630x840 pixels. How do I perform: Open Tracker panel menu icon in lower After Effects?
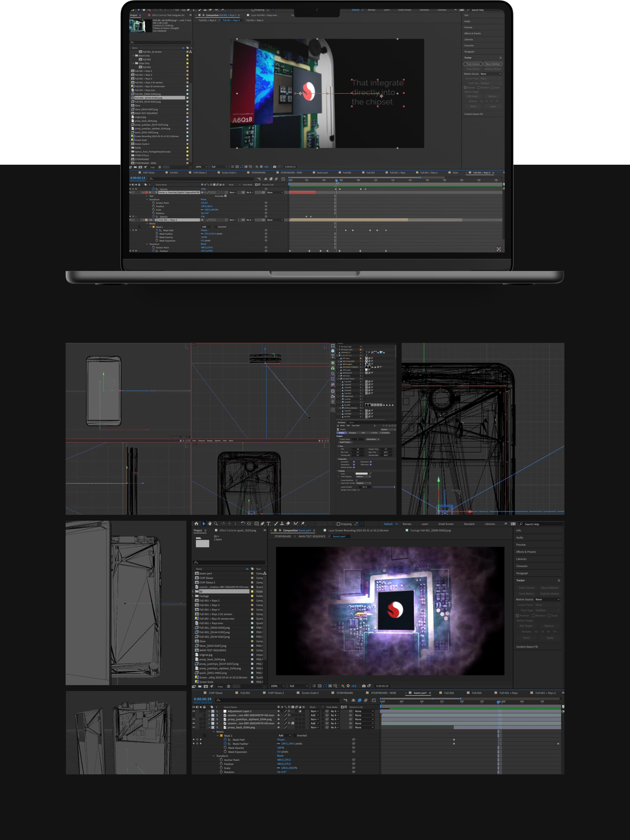coord(559,581)
